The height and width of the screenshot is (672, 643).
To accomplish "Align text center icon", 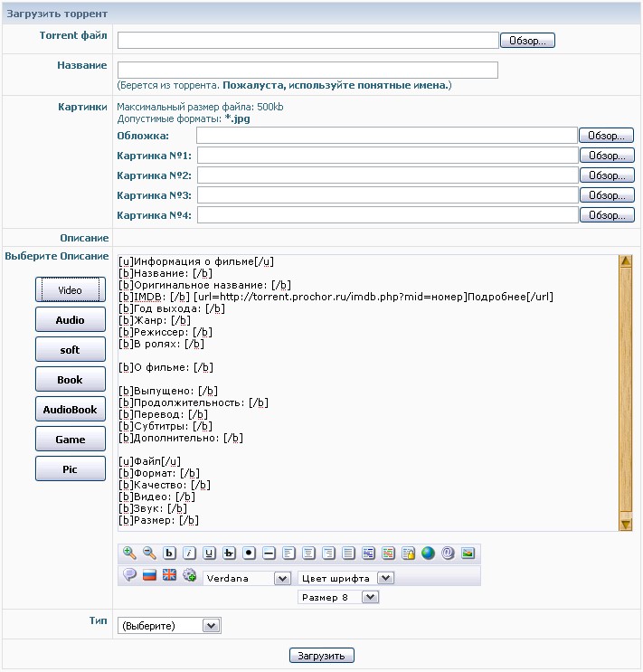I will click(308, 554).
